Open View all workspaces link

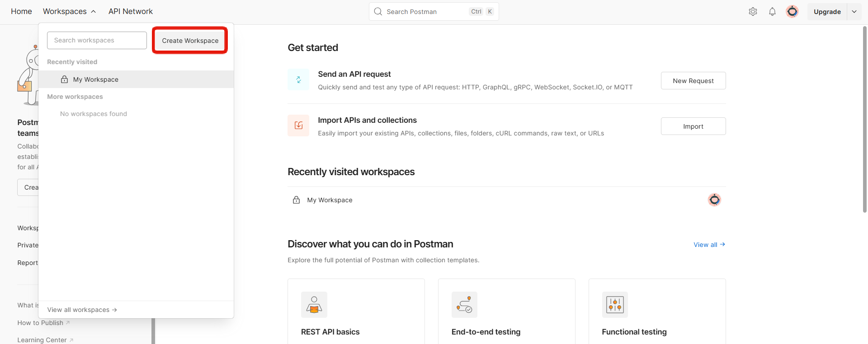82,310
